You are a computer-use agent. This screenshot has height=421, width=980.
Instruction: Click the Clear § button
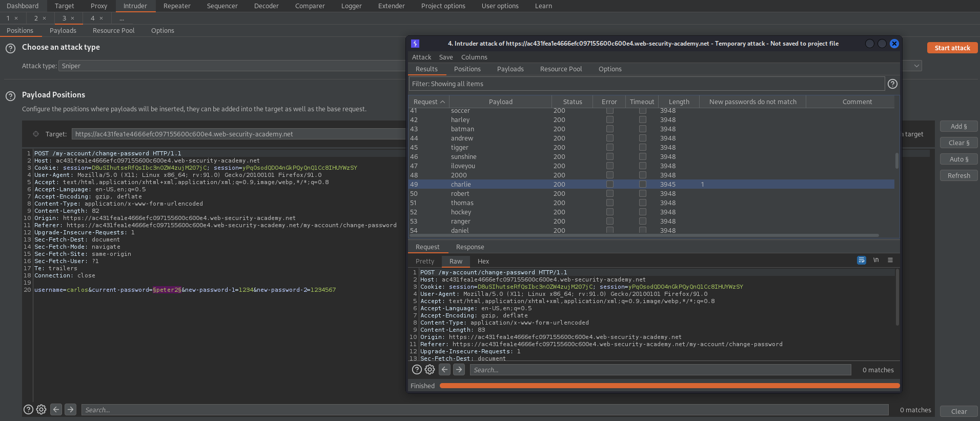point(959,143)
